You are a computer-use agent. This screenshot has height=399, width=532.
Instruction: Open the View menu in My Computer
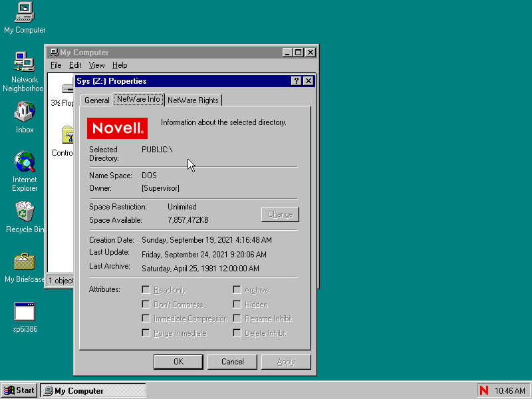click(x=96, y=65)
